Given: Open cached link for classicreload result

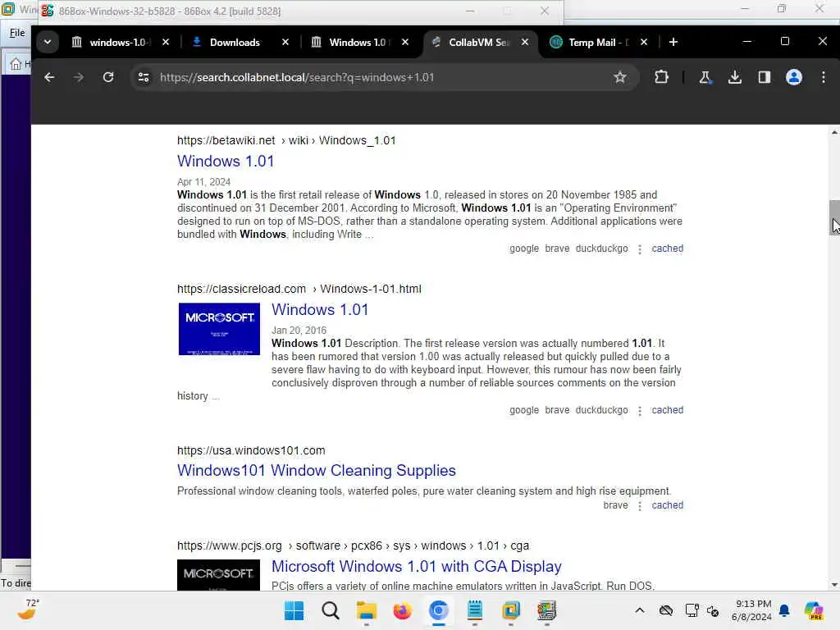Looking at the screenshot, I should (x=667, y=410).
